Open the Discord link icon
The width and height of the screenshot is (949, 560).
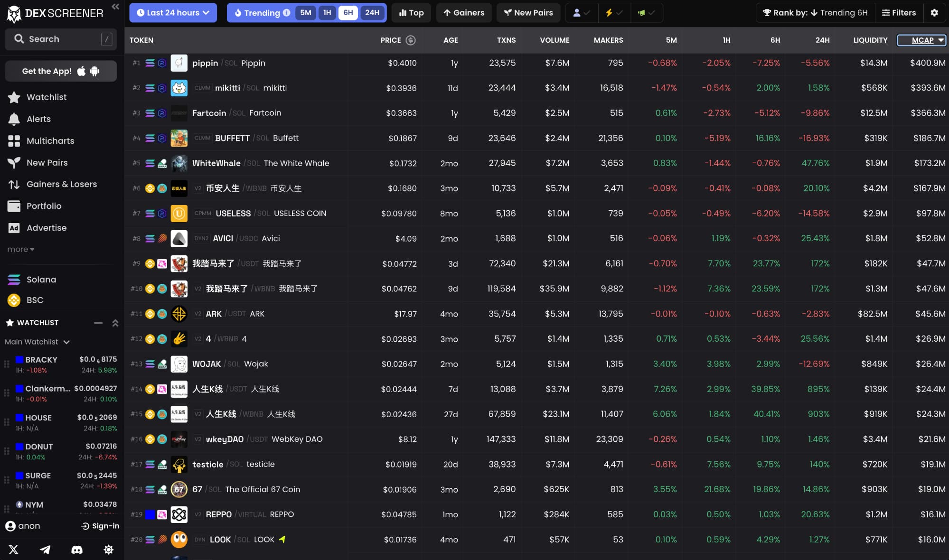(x=76, y=550)
